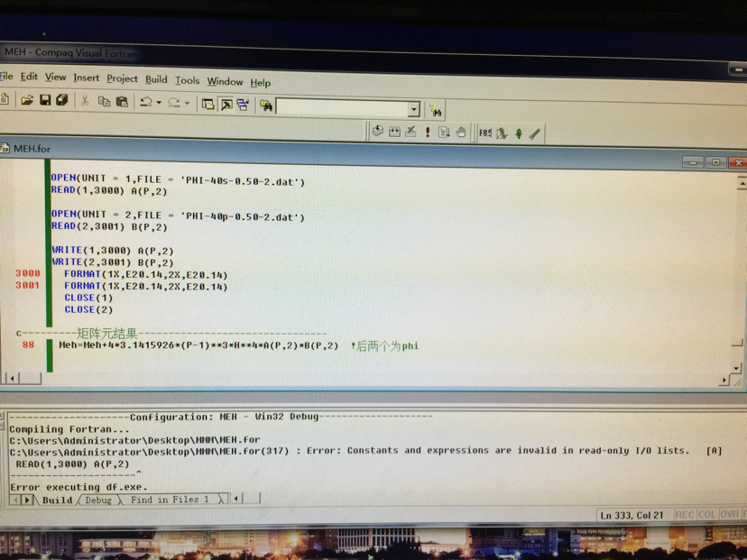Toggle breakpoint with the hand icon
Image resolution: width=747 pixels, height=560 pixels.
pos(461,133)
